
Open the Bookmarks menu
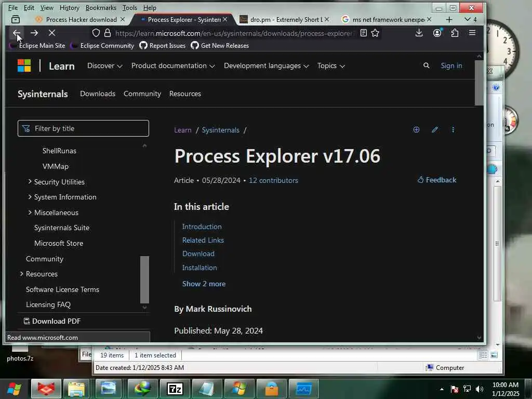click(x=101, y=7)
